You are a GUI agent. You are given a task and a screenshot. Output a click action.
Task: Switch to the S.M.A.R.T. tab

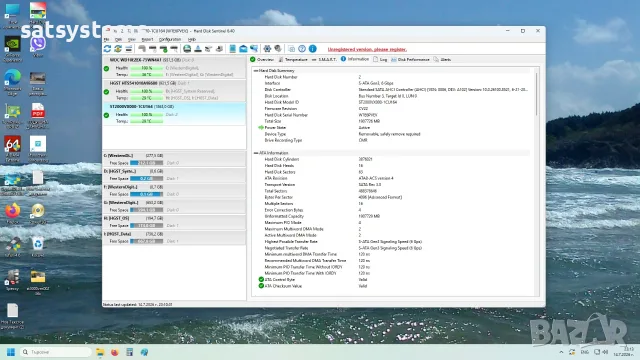pos(324,60)
